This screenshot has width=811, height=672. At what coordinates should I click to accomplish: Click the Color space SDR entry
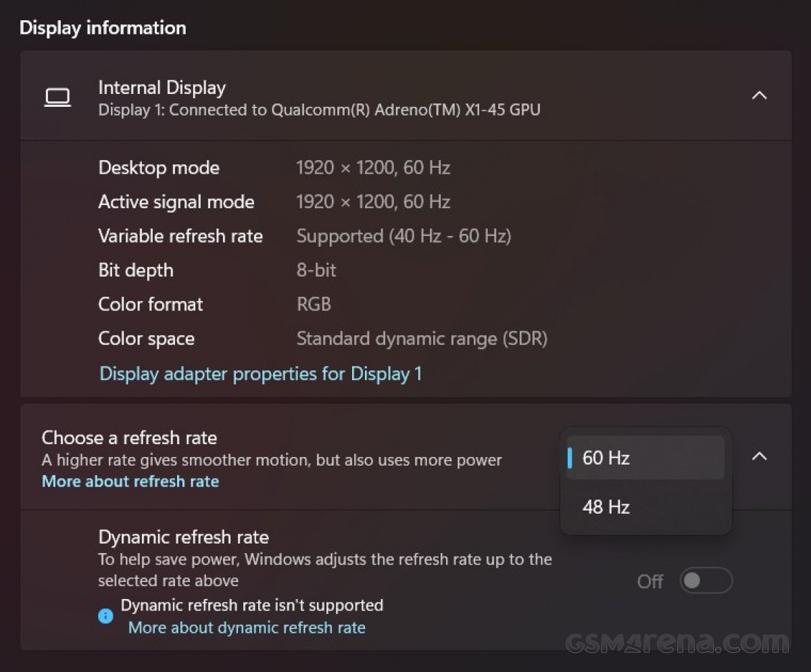coord(422,338)
